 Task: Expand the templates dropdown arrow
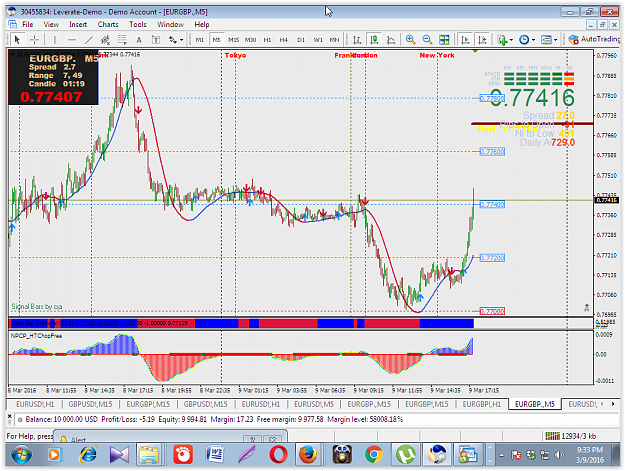tap(556, 40)
